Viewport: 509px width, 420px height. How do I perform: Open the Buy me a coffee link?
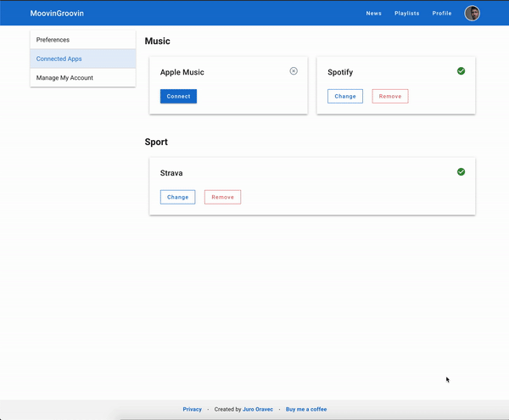pos(306,409)
